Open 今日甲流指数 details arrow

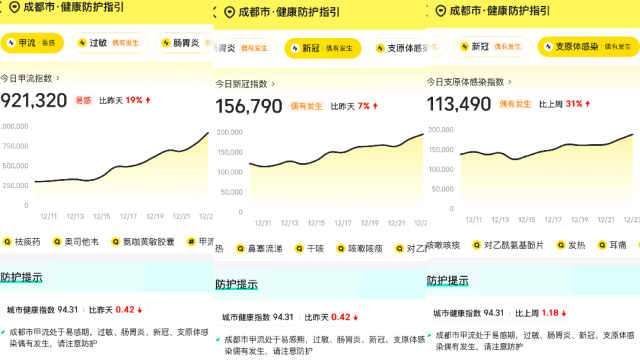pos(58,78)
